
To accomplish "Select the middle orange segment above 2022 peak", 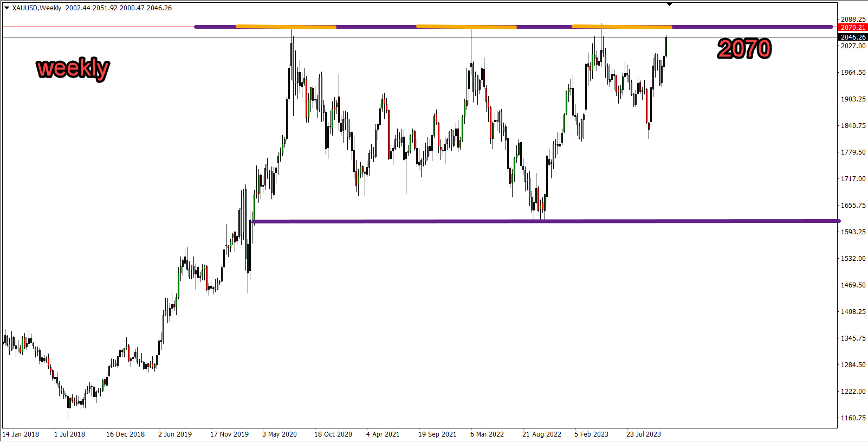I will [x=466, y=27].
